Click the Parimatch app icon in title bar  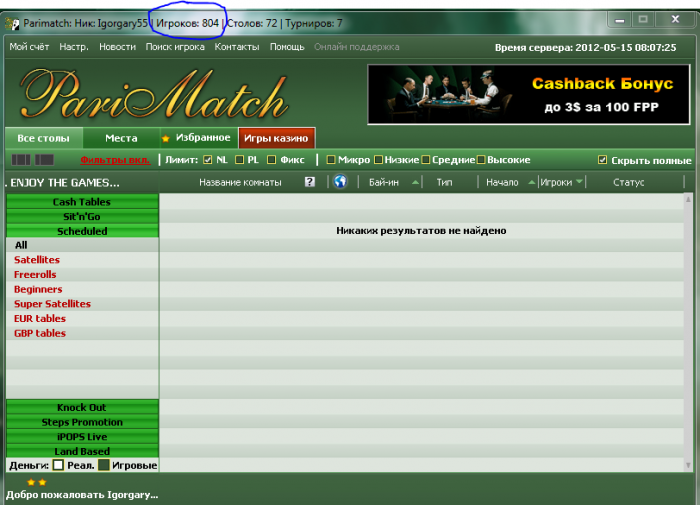pos(12,23)
